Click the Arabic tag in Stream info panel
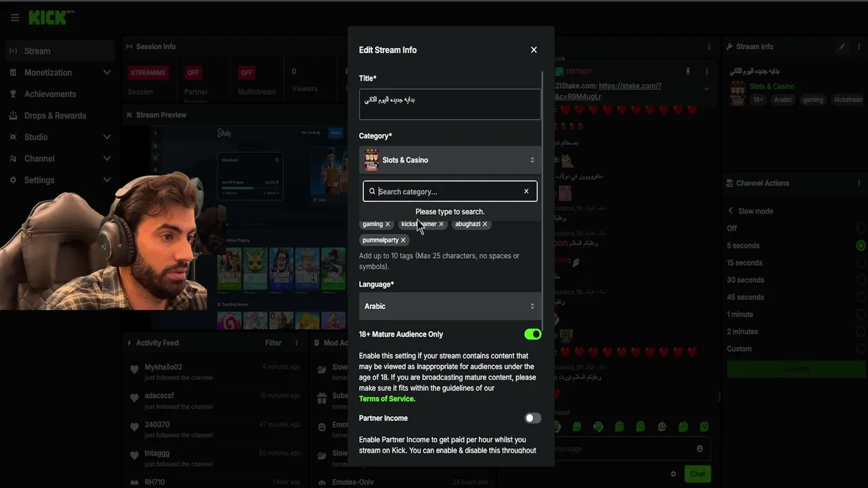Image resolution: width=868 pixels, height=488 pixels. (x=783, y=100)
